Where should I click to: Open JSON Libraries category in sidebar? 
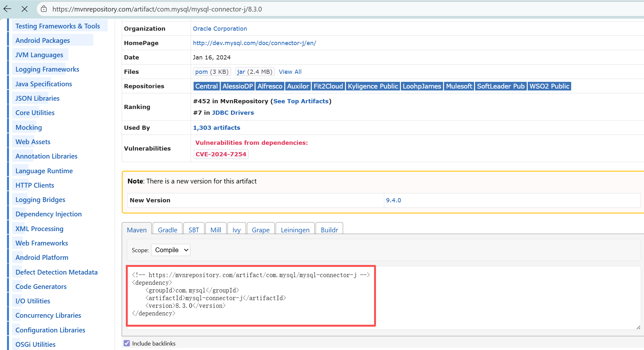coord(37,98)
